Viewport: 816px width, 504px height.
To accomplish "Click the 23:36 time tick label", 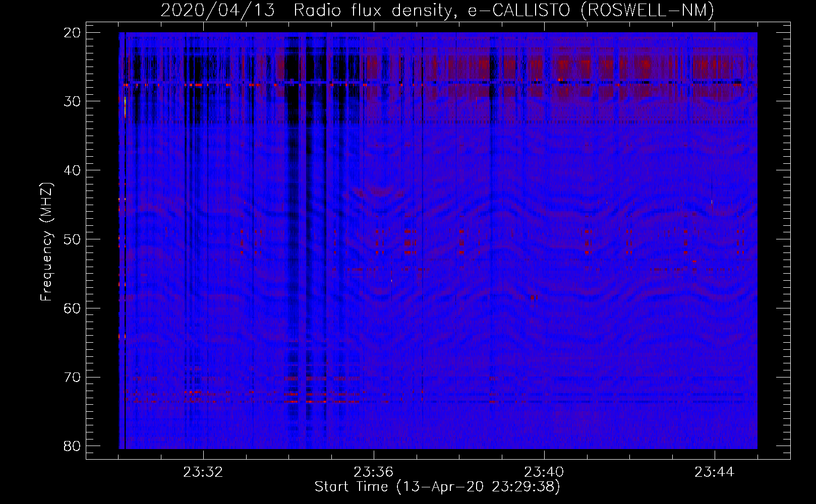I will [x=374, y=472].
